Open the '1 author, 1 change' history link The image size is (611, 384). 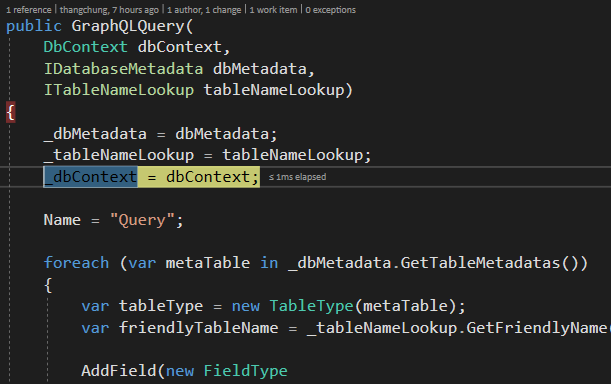point(204,10)
